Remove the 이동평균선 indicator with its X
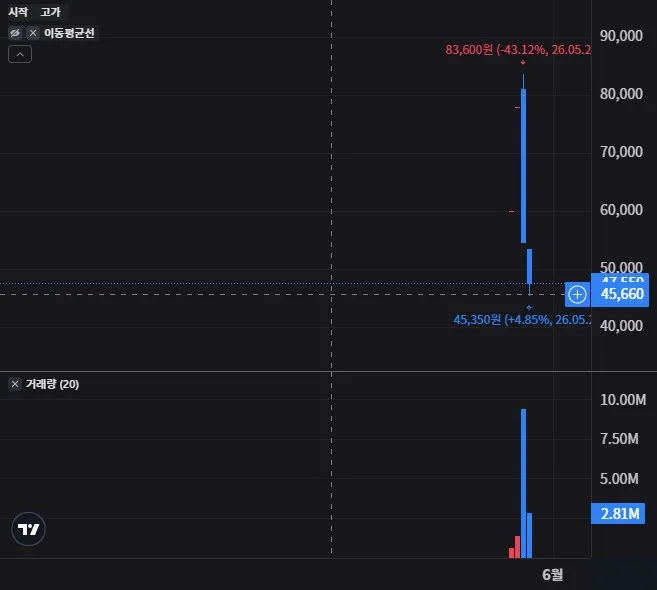The width and height of the screenshot is (657, 590). 33,33
